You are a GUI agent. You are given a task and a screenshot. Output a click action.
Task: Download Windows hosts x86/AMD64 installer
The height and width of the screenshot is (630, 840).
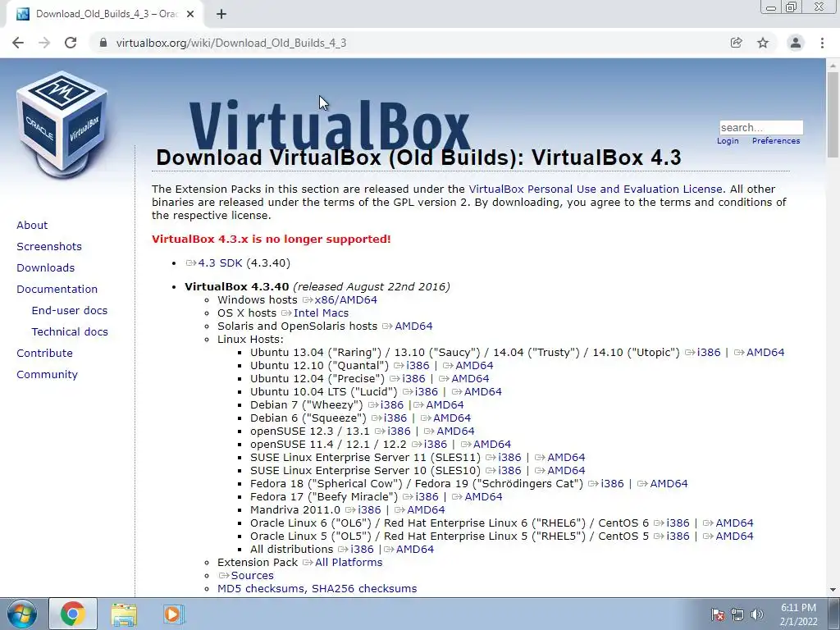point(345,300)
